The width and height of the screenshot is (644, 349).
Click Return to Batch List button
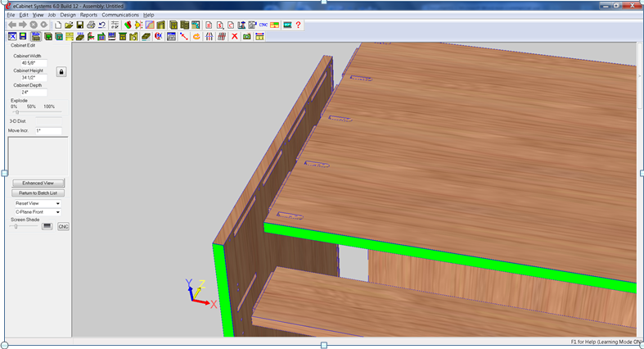click(x=38, y=193)
